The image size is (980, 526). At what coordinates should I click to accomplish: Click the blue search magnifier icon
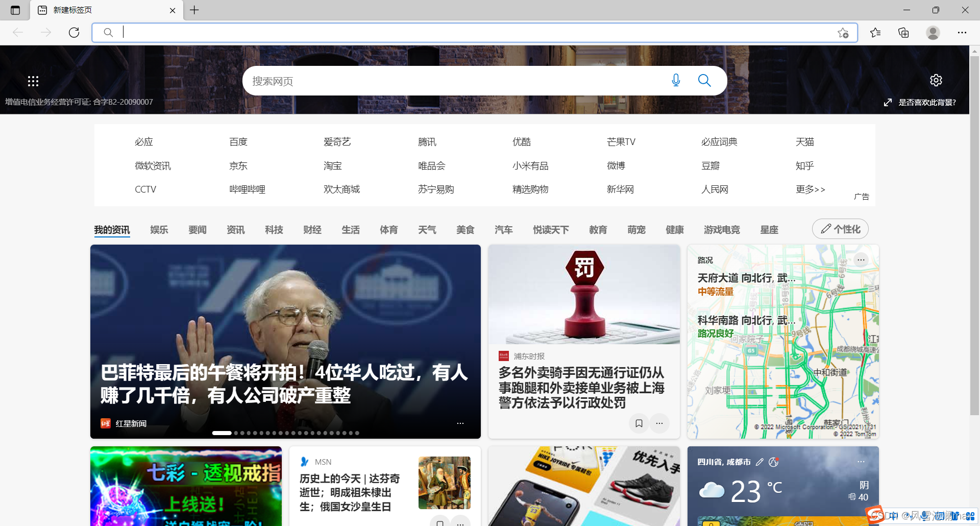(x=704, y=80)
